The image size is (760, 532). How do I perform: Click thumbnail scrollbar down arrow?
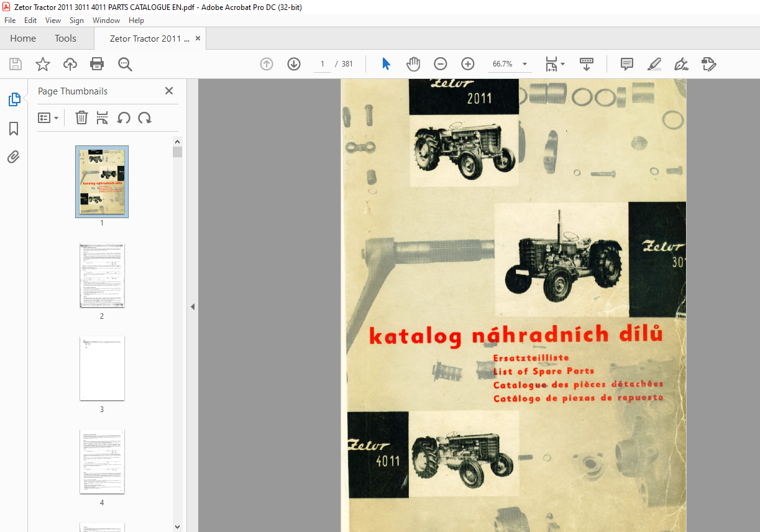point(178,527)
